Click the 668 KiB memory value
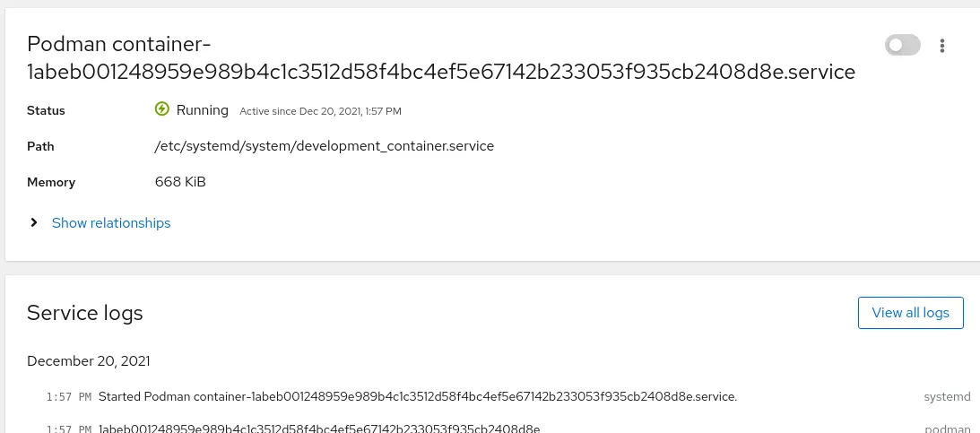The image size is (980, 433). coord(180,182)
